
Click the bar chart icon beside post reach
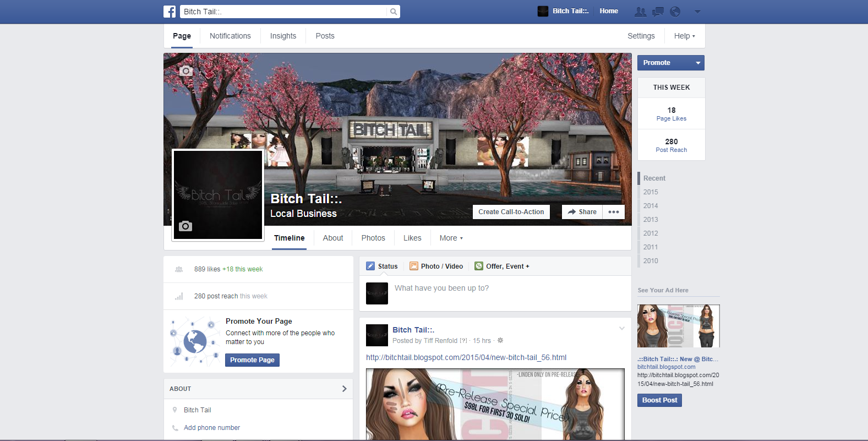pos(179,296)
